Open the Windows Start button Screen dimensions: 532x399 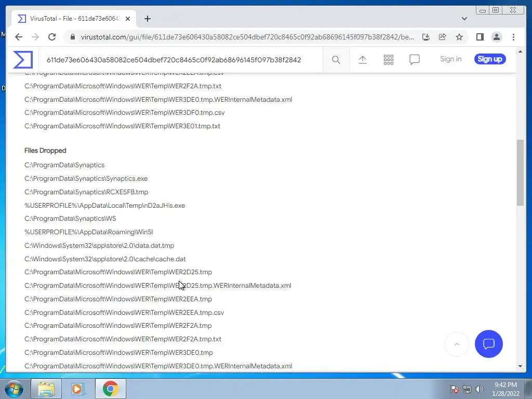[x=14, y=389]
